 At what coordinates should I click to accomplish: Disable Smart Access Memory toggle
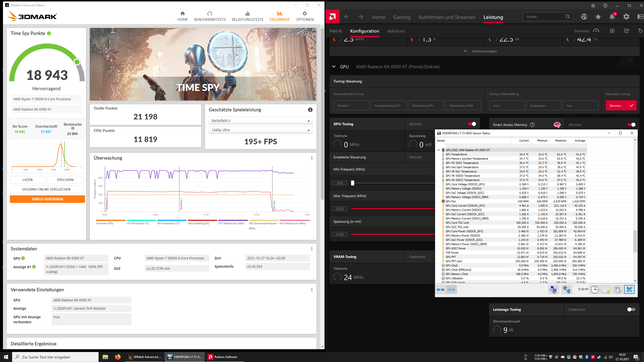tap(631, 125)
